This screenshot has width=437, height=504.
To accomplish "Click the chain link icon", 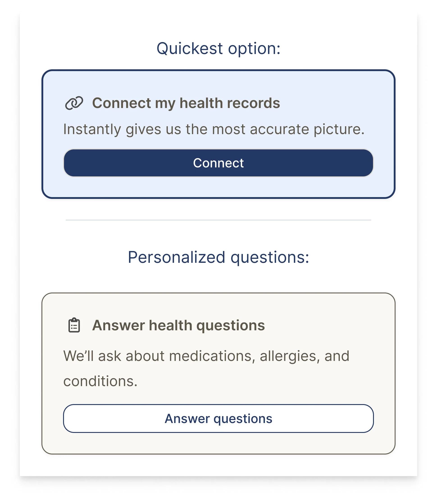I will tap(74, 103).
